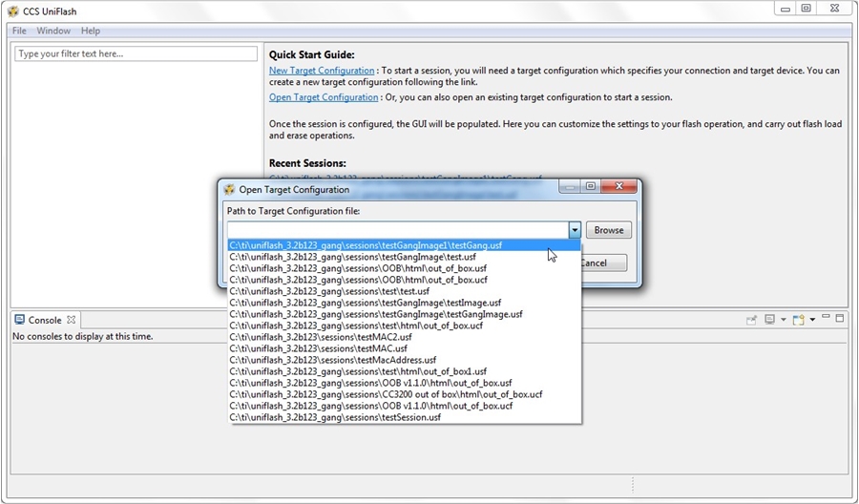
Task: Open the File menu
Action: tap(19, 31)
